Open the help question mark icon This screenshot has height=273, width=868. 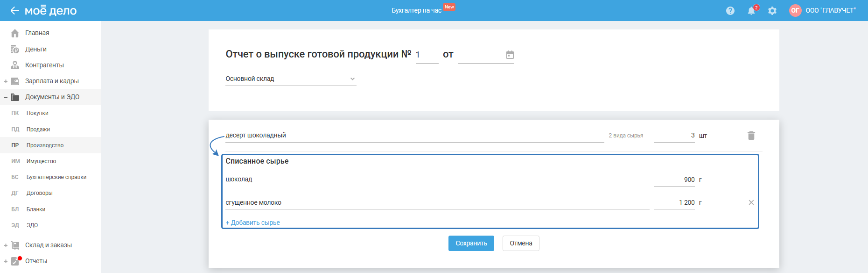click(730, 11)
